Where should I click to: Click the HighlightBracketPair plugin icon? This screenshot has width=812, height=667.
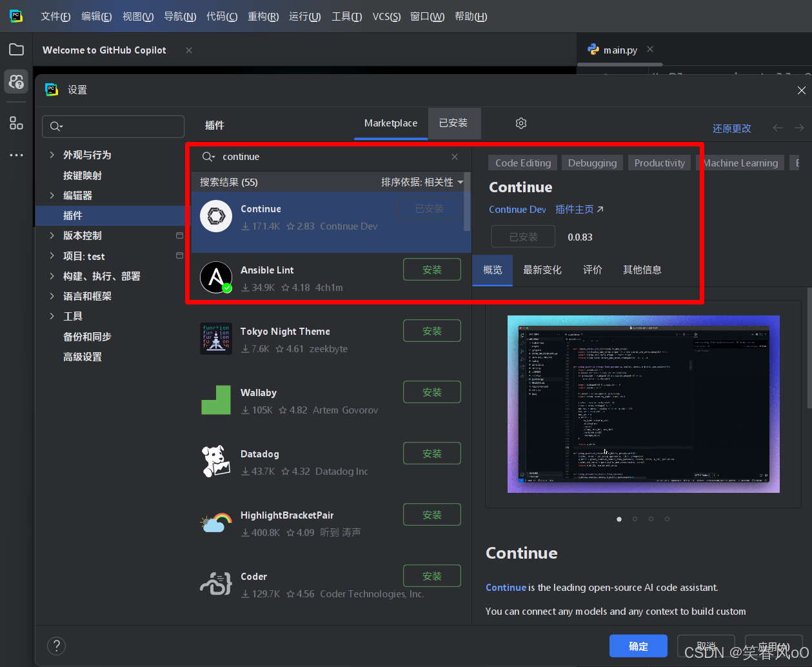(x=216, y=523)
